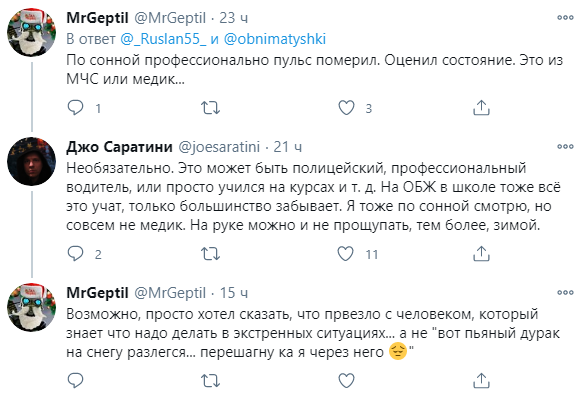Share the last tweet in the thread
This screenshot has height=399, width=587.
coord(481,381)
